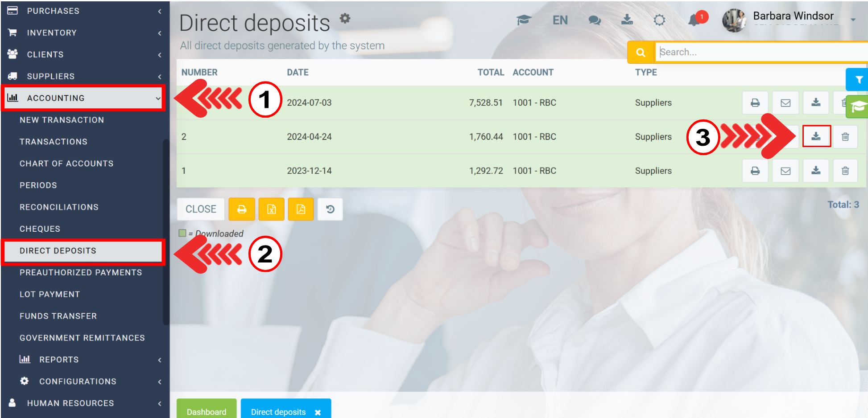
Task: Switch language with the EN link
Action: pyautogui.click(x=560, y=20)
